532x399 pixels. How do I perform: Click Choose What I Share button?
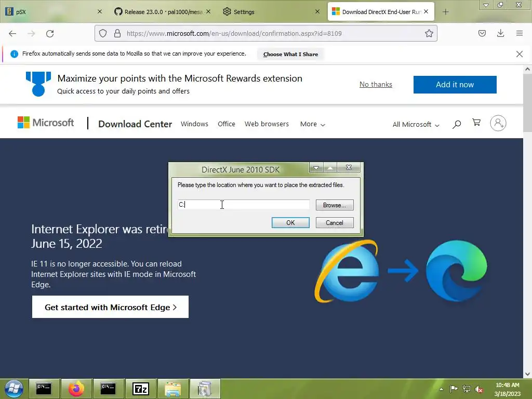290,54
